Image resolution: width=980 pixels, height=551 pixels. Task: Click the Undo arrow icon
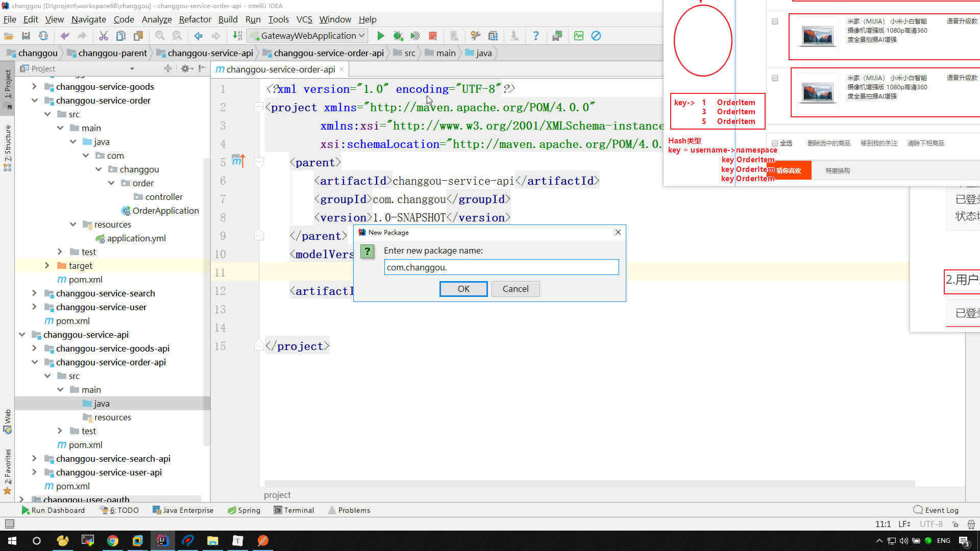65,36
